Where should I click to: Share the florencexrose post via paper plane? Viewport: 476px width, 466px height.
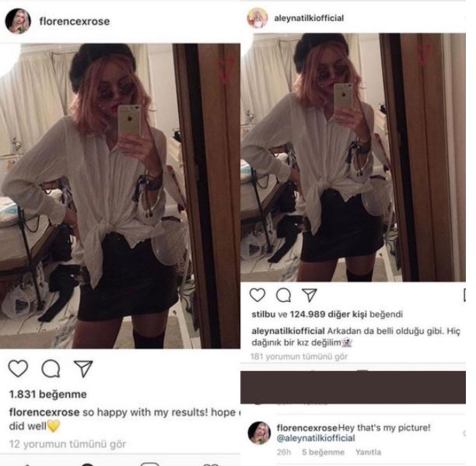point(83,369)
